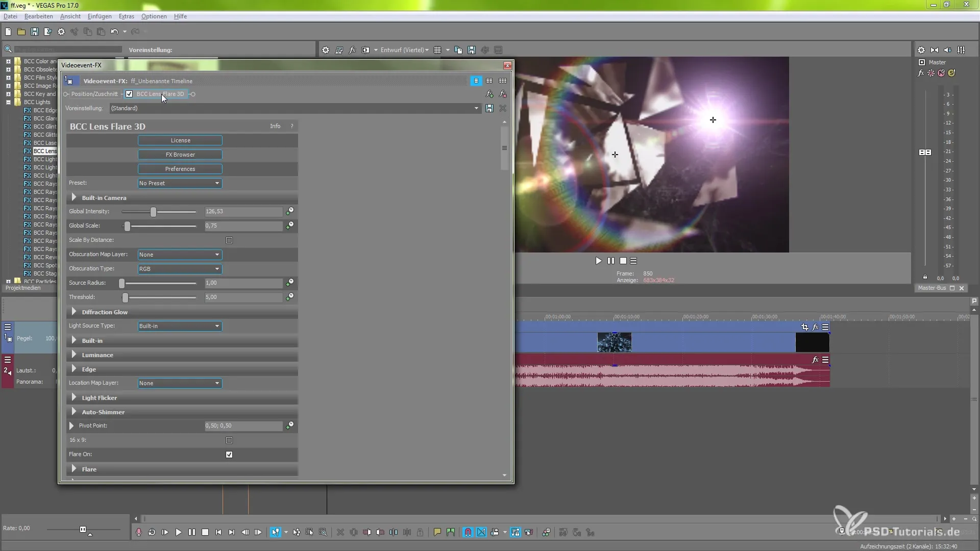Open the Preset dropdown showing No Preset
Screen dimensions: 980x551
180,183
